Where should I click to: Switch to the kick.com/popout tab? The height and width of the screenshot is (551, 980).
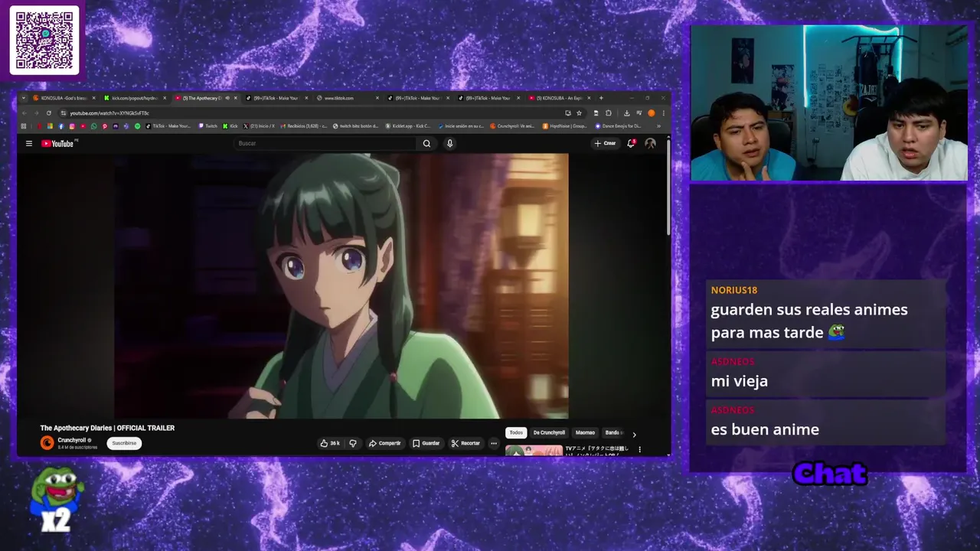133,98
